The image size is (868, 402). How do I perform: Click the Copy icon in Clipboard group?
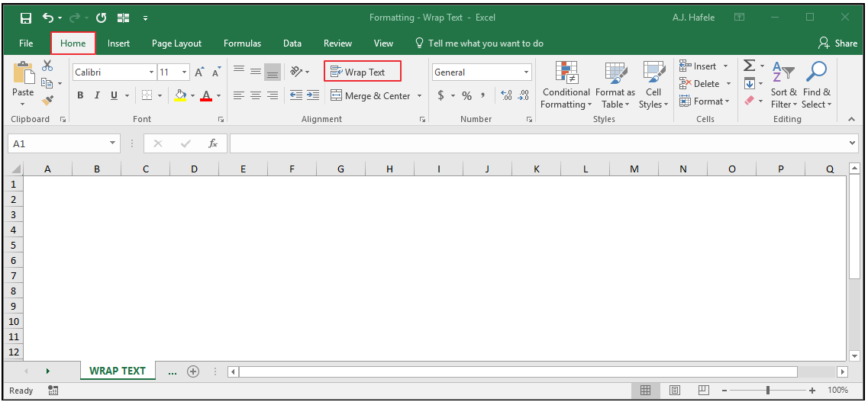coord(47,83)
